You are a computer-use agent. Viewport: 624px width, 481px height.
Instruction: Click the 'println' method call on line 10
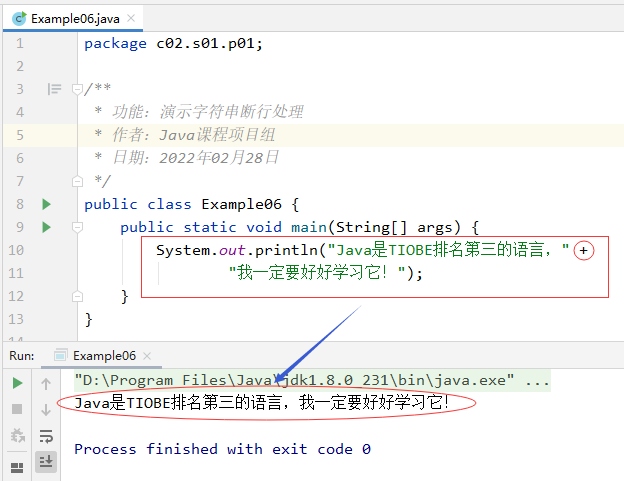pyautogui.click(x=286, y=250)
